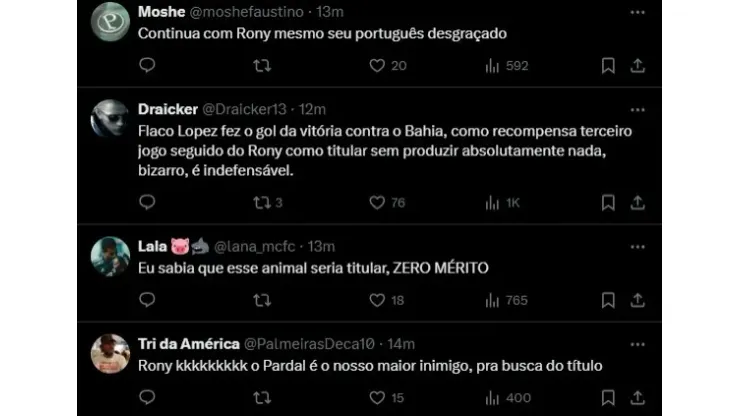Viewport: 740px width, 416px height.
Task: Open three-dot menu on Draicker's tweet
Action: click(637, 109)
